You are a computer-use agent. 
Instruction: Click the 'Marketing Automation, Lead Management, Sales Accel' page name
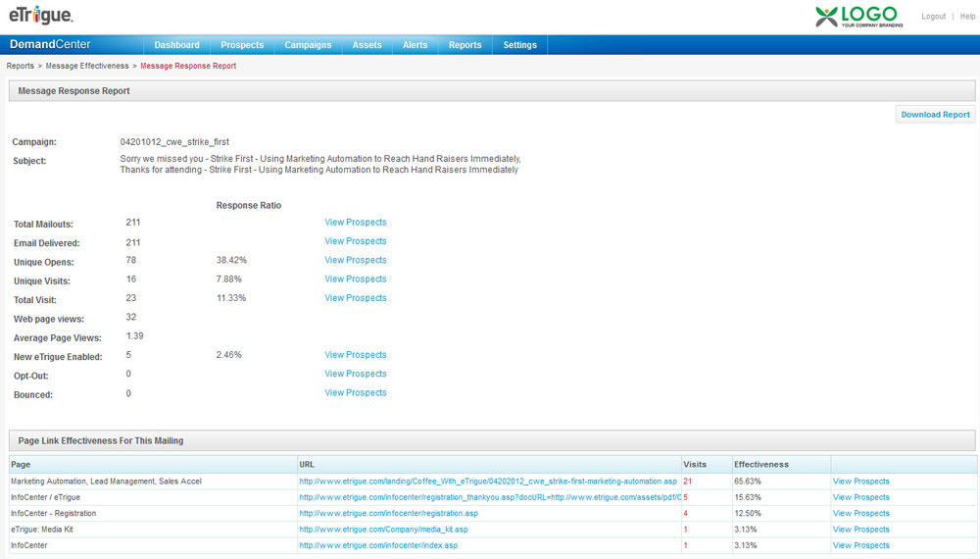click(x=106, y=482)
